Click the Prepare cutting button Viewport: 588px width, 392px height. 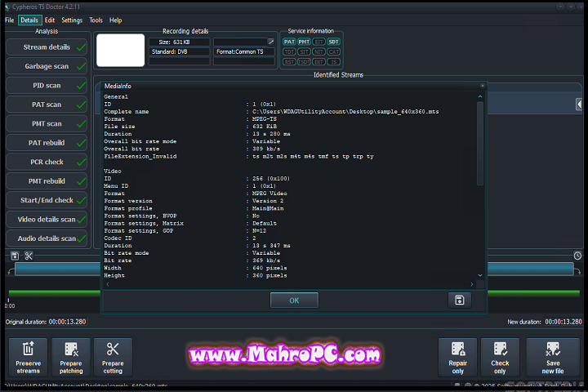tap(113, 358)
